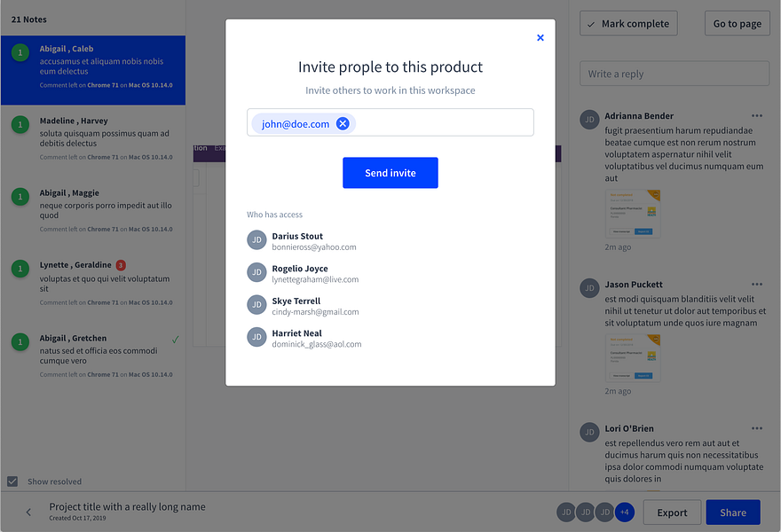Screen dimensions: 781x532
Task: Click the Write a reply field
Action: tap(674, 74)
